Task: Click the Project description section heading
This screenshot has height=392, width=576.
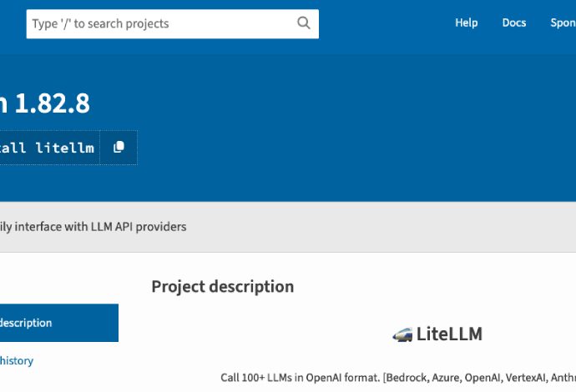Action: tap(222, 286)
